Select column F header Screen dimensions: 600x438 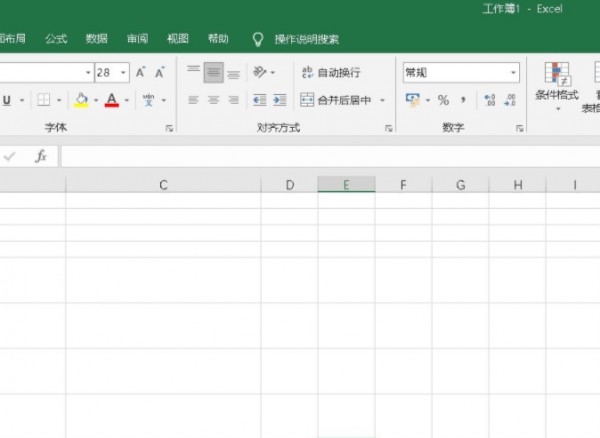pyautogui.click(x=403, y=185)
